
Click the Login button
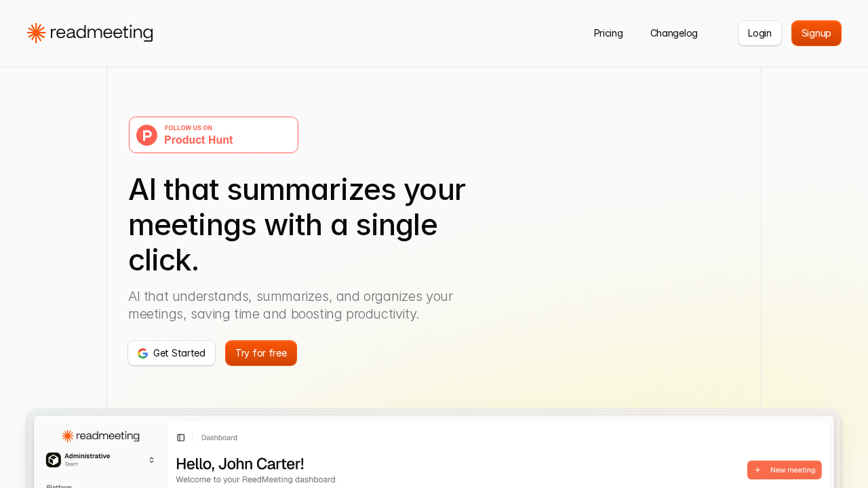tap(759, 33)
